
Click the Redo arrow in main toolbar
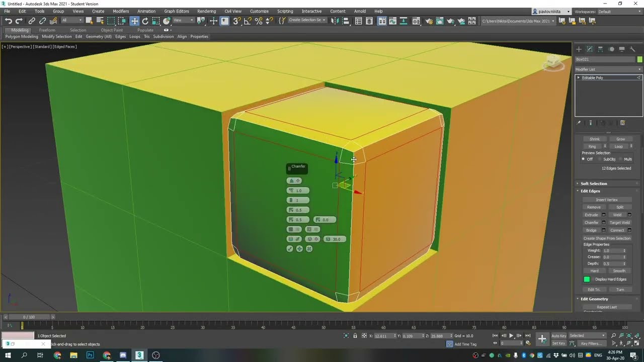(19, 21)
